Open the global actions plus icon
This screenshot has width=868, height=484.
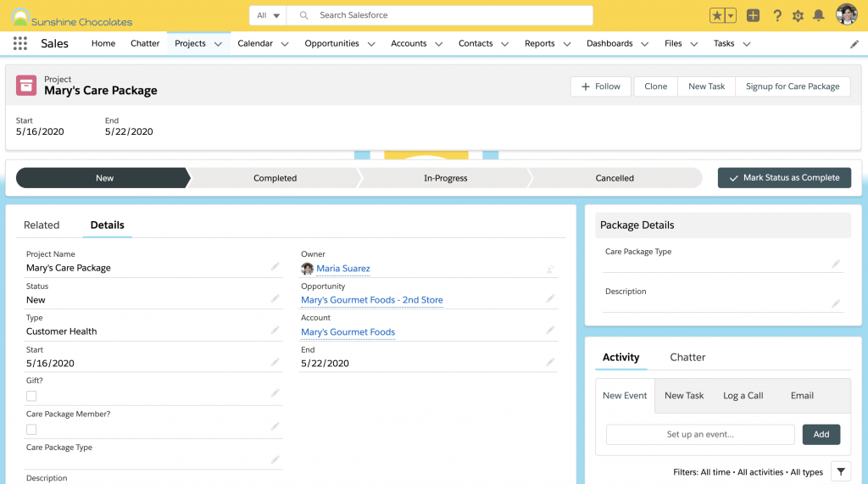[753, 15]
